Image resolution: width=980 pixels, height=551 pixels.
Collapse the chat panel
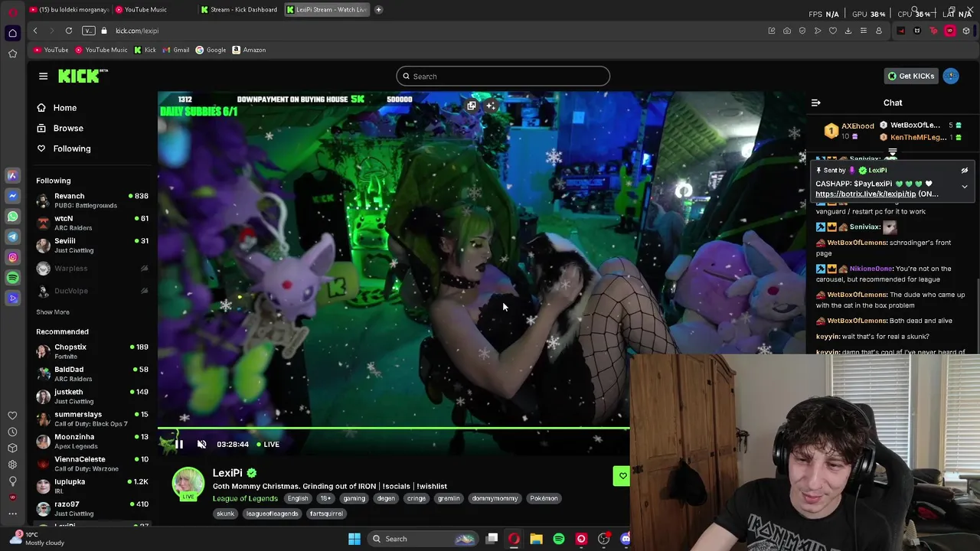pos(816,103)
